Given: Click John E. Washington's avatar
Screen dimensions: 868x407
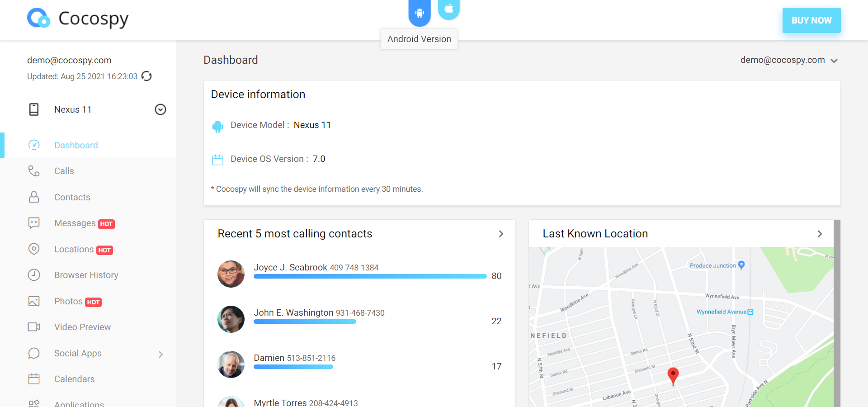Looking at the screenshot, I should [231, 319].
